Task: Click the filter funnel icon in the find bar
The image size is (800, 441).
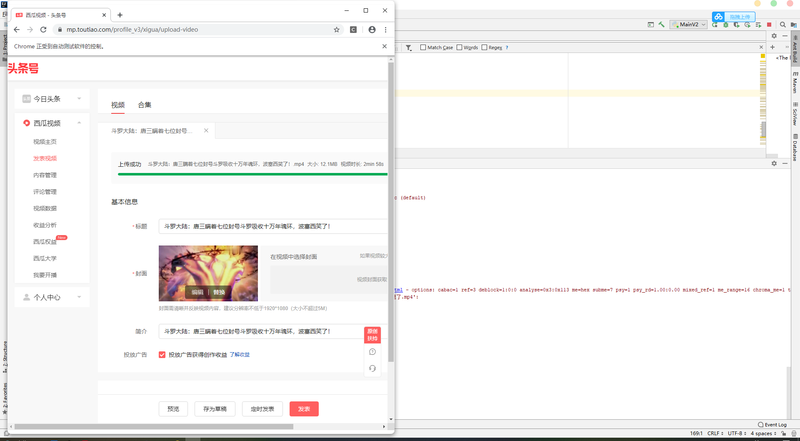Action: pyautogui.click(x=409, y=47)
